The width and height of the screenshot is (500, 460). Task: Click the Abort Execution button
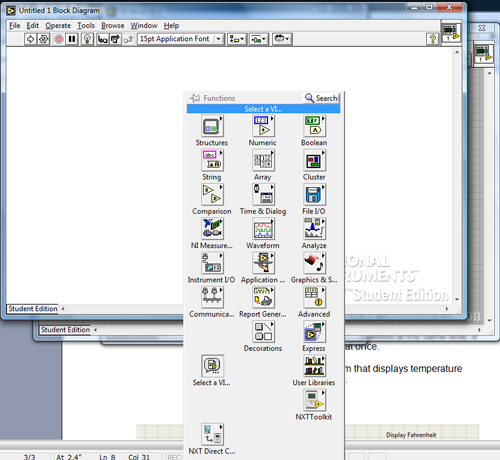(59, 39)
